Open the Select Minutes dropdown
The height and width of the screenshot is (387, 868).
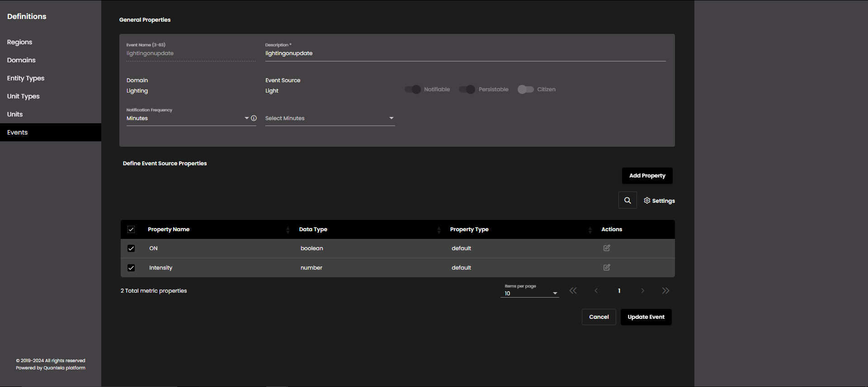tap(330, 118)
